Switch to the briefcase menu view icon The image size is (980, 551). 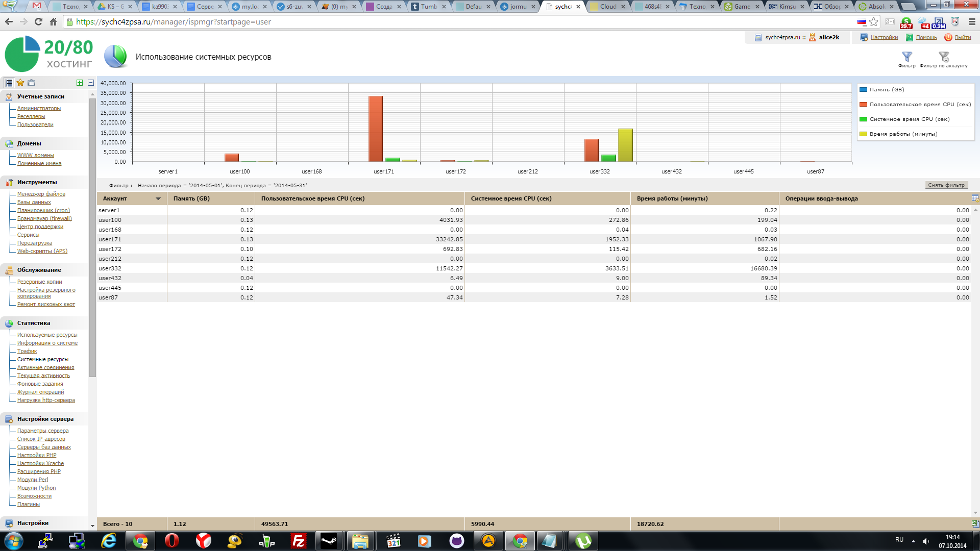[32, 83]
